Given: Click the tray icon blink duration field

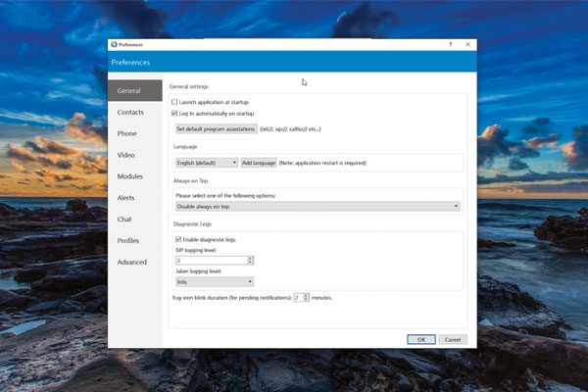Looking at the screenshot, I should (x=299, y=298).
